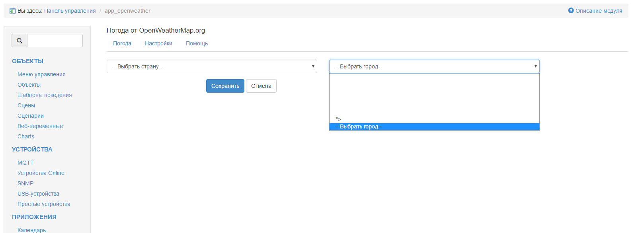Open Панель управления breadcrumb link
644x233 pixels.
tap(70, 11)
